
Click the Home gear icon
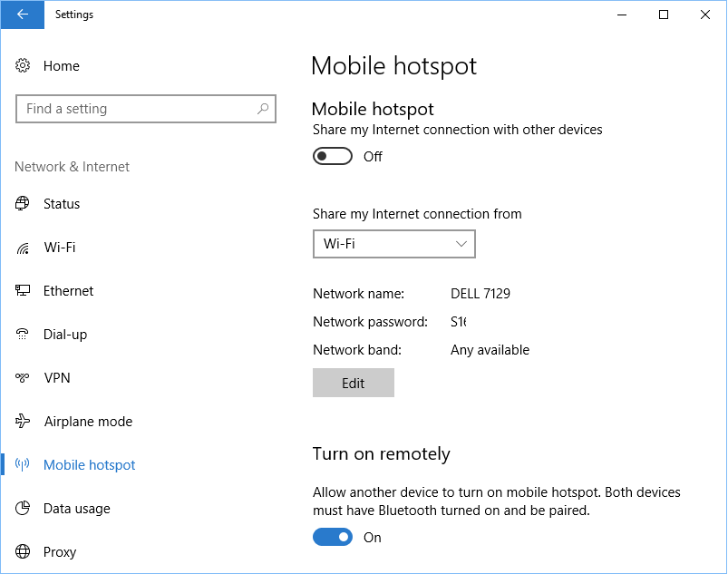pos(23,65)
